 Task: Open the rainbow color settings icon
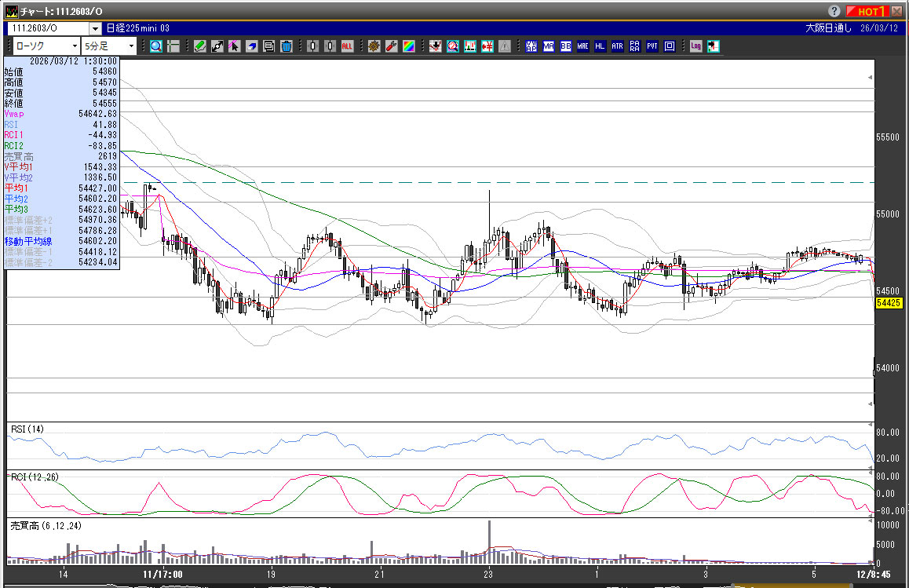(x=408, y=46)
